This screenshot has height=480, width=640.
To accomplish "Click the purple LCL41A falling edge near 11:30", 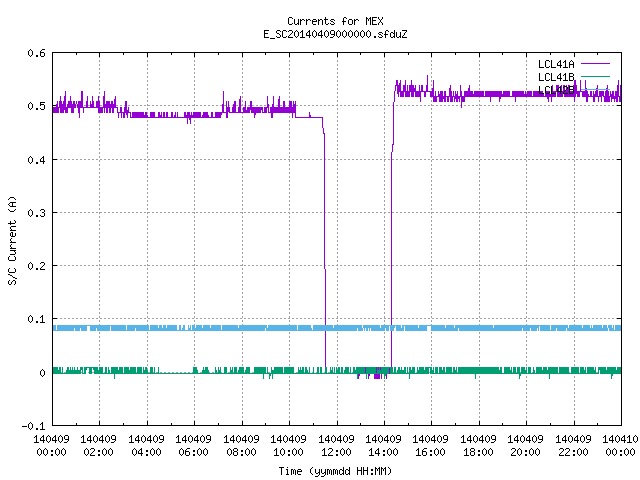I will point(325,245).
